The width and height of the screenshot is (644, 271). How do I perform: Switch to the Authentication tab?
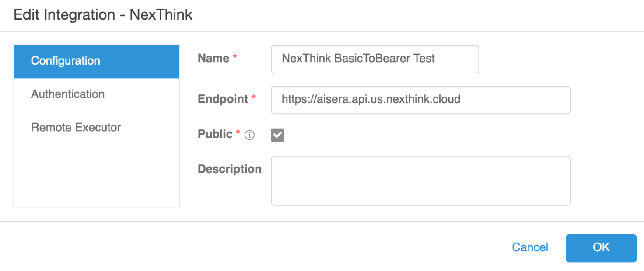point(68,94)
